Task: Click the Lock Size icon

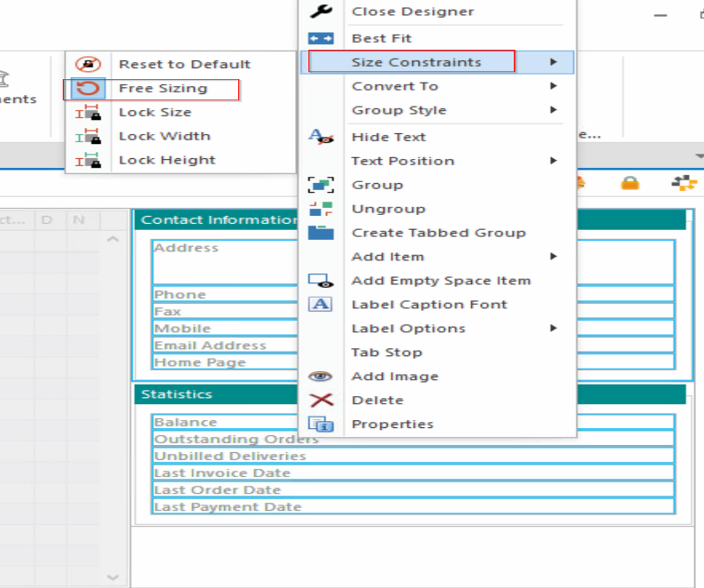Action: point(88,113)
